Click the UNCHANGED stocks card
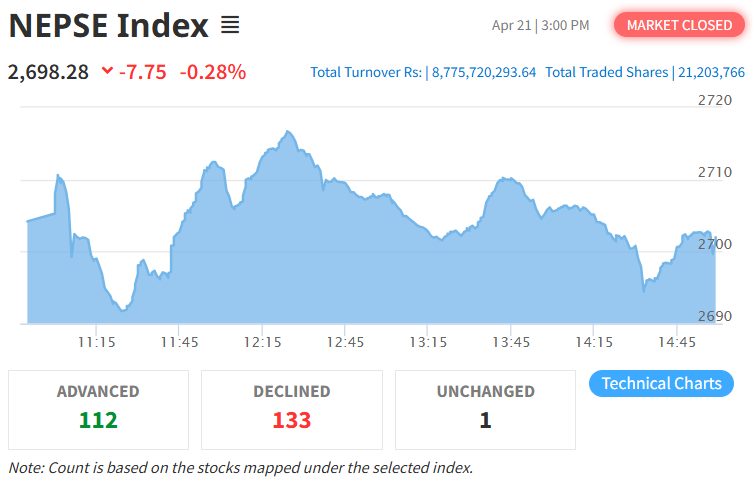Screen dimensions: 753x497 coord(485,410)
